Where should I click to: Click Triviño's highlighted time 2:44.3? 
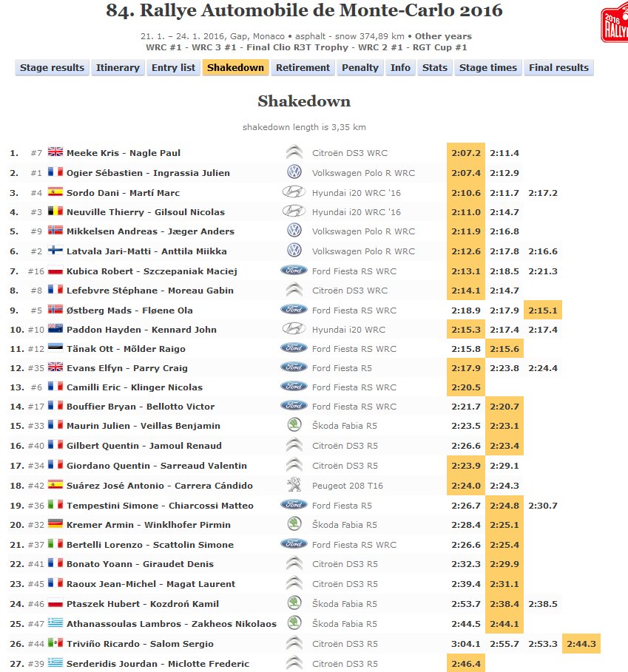click(581, 644)
